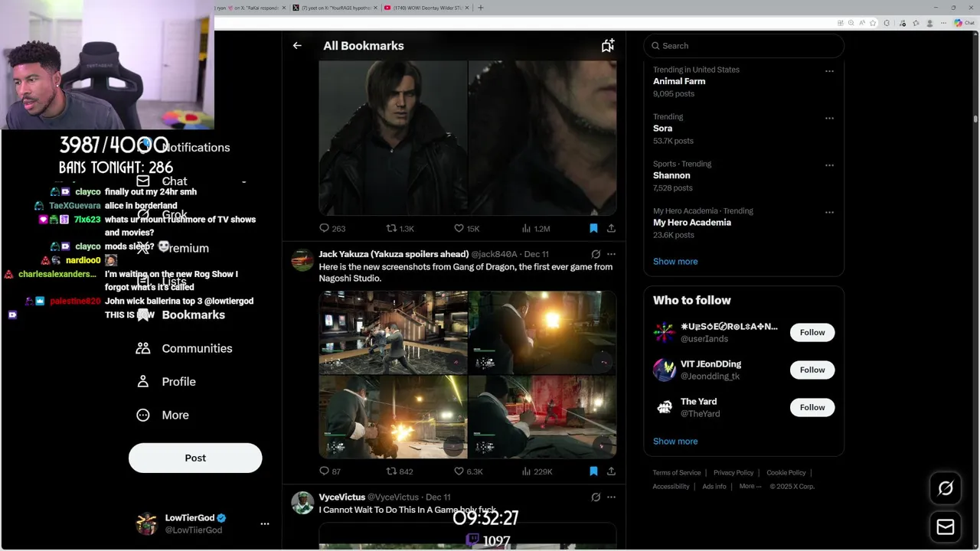The width and height of the screenshot is (980, 551).
Task: Follow The Yard
Action: (x=812, y=407)
